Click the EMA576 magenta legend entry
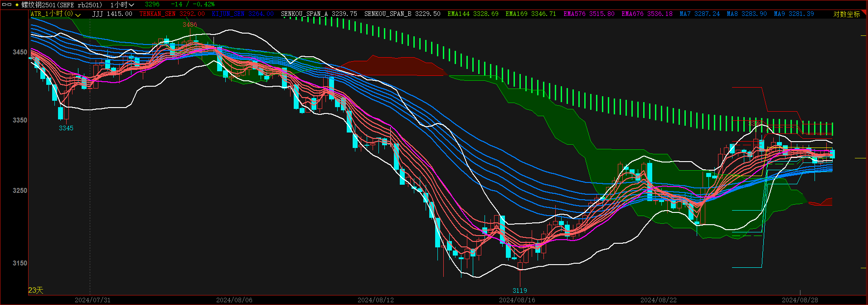The image size is (868, 305). coord(589,14)
